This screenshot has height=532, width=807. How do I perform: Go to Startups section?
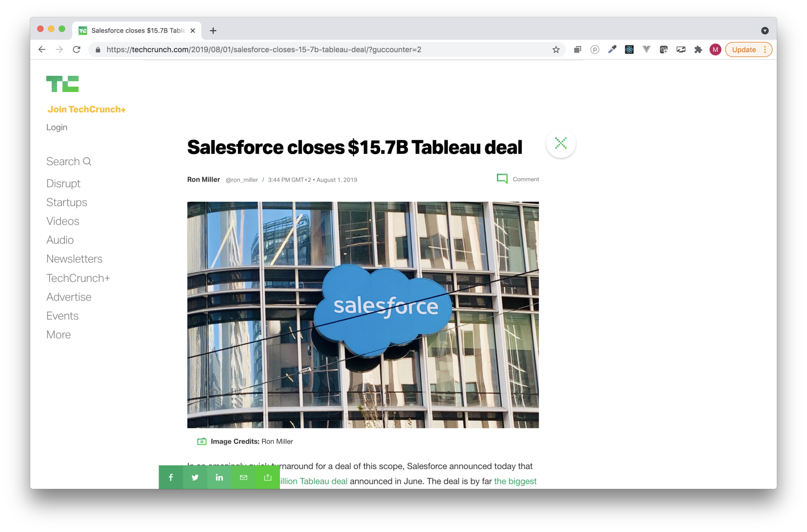pos(67,202)
